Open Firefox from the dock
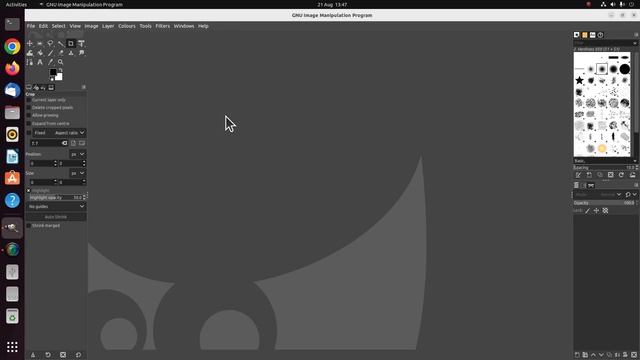Viewport: 640px width, 360px height. tap(12, 68)
